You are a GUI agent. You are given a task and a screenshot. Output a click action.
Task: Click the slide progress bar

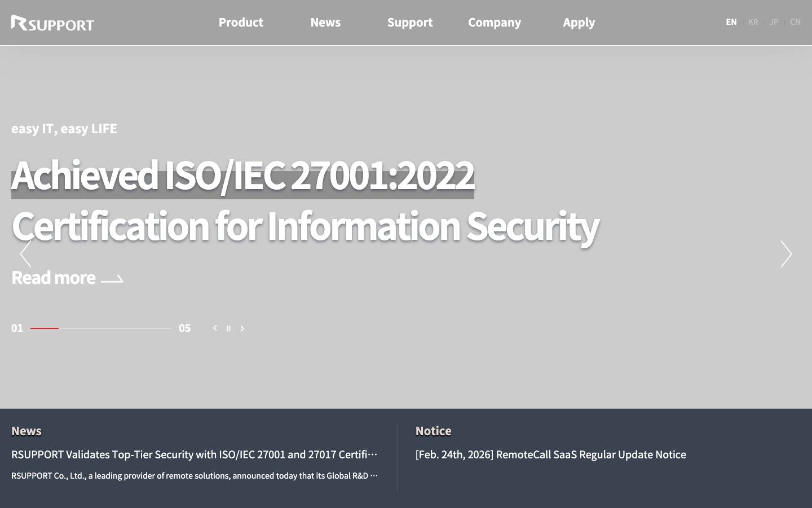pyautogui.click(x=101, y=328)
